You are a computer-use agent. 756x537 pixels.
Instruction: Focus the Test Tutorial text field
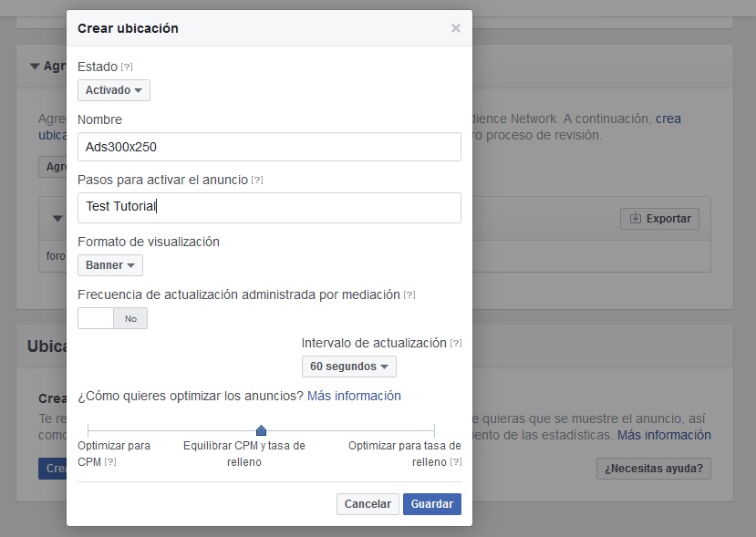point(269,207)
